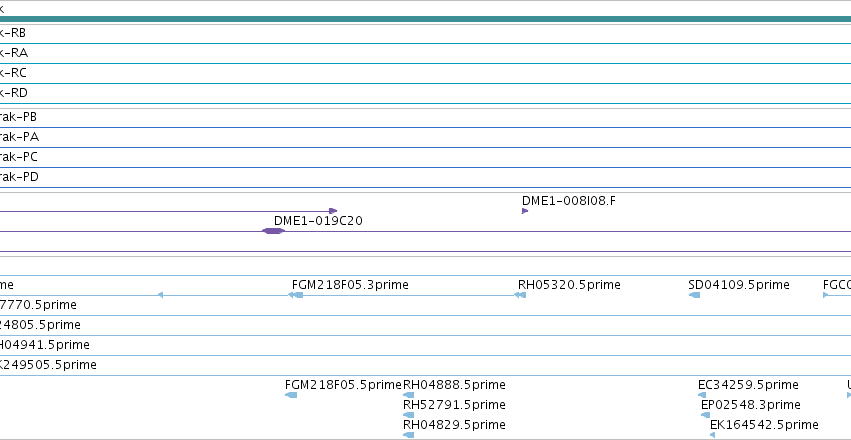The height and width of the screenshot is (440, 851).
Task: Click the PA protein label
Action: pyautogui.click(x=20, y=137)
